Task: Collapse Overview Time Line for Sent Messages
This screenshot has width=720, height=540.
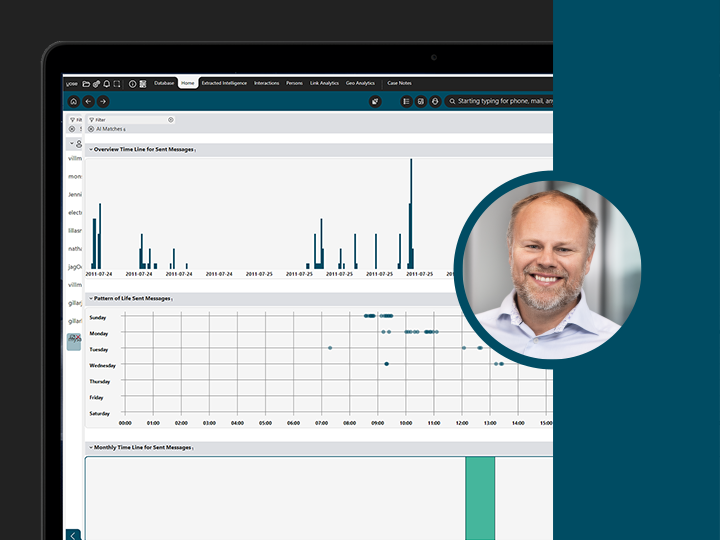Action: [90, 149]
